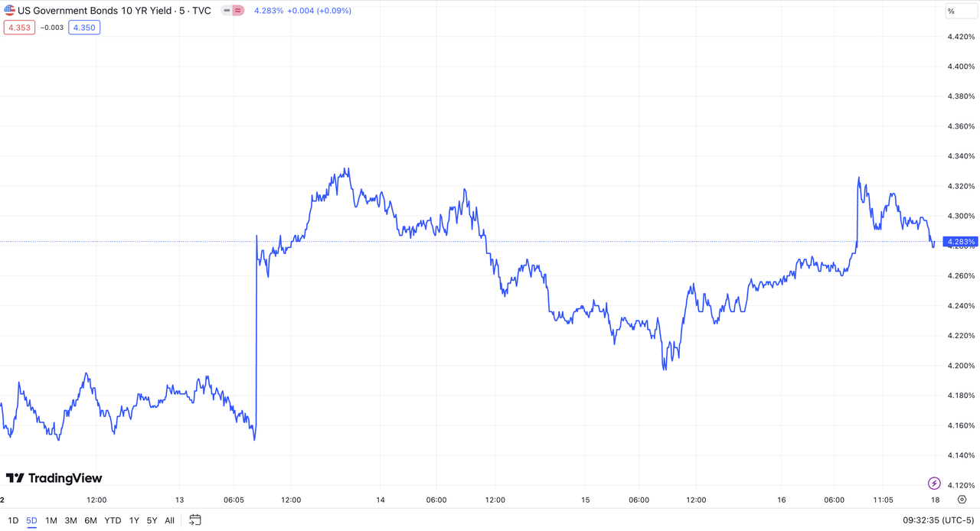Click the pink approximate-equals market status icon
This screenshot has width=980, height=531.
[239, 11]
